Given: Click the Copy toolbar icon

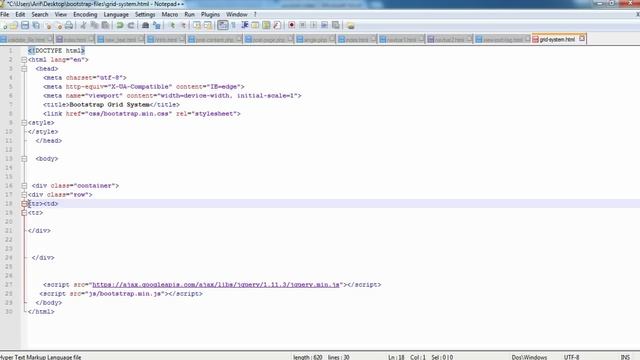Looking at the screenshot, I should tap(94, 25).
